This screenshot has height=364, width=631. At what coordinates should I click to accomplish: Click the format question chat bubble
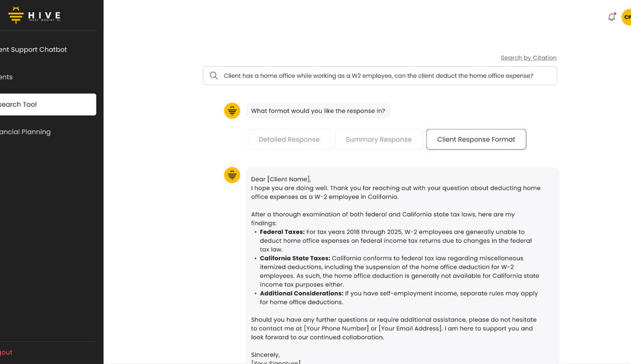[318, 110]
